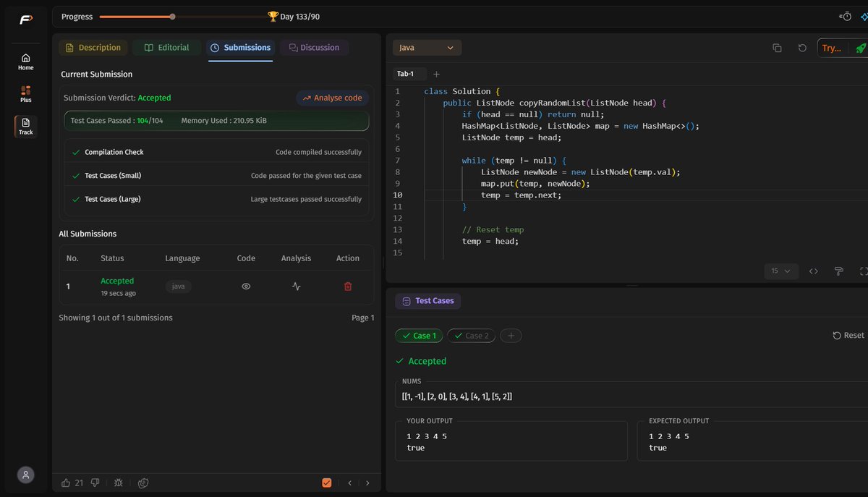Open the font size 15 dropdown

coord(781,271)
